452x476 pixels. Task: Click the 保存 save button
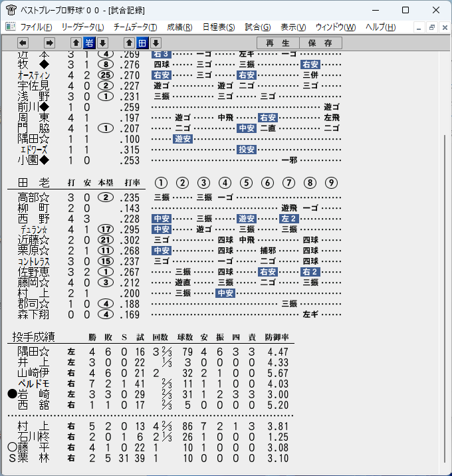point(320,43)
